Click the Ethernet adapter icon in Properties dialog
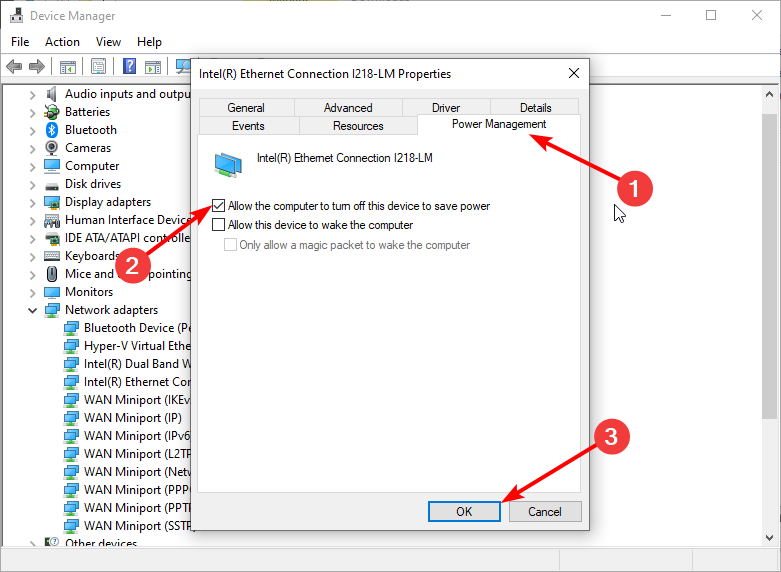This screenshot has height=572, width=781. [x=228, y=166]
